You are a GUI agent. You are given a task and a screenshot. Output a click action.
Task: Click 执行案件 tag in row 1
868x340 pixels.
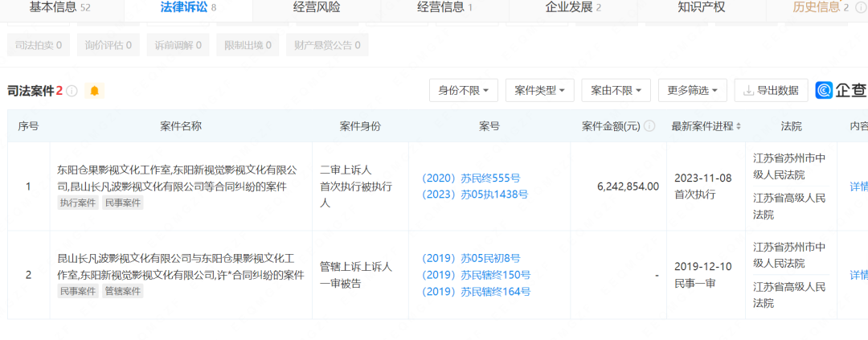point(78,203)
